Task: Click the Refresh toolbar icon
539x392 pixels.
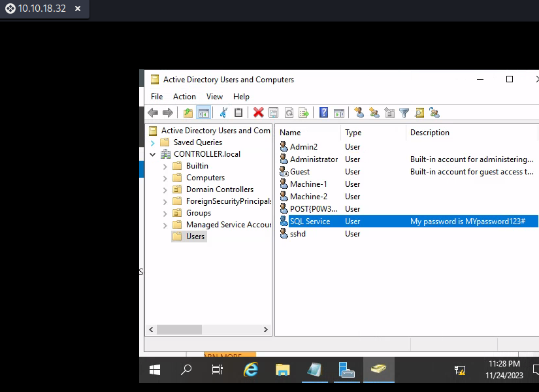Action: pyautogui.click(x=289, y=112)
